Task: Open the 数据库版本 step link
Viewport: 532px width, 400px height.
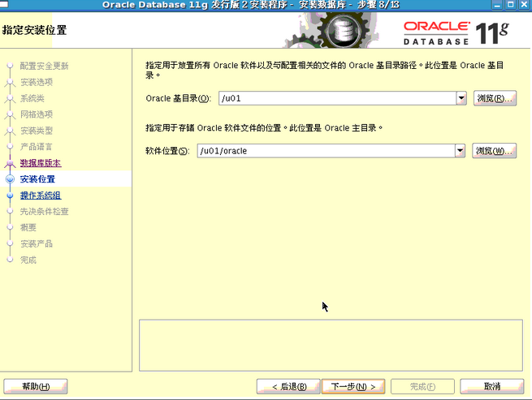Action: pyautogui.click(x=41, y=163)
